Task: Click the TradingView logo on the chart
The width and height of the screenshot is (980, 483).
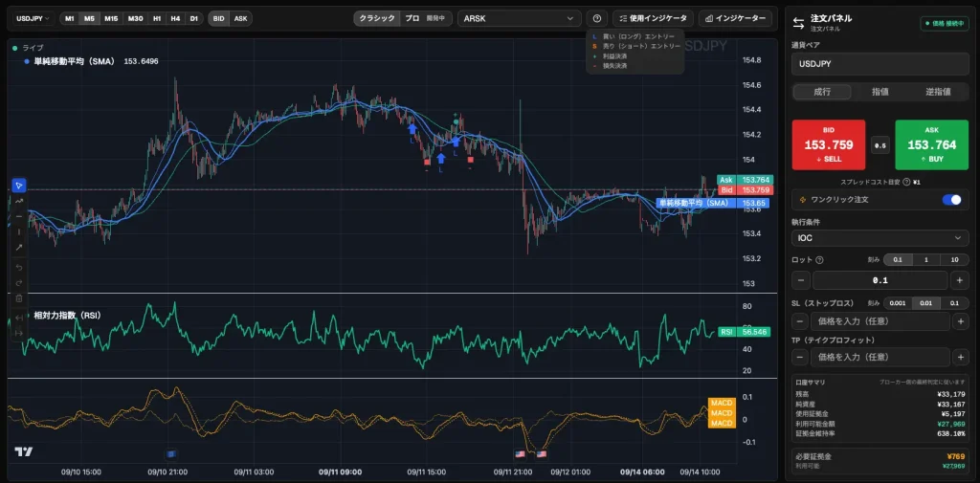Action: tap(24, 451)
